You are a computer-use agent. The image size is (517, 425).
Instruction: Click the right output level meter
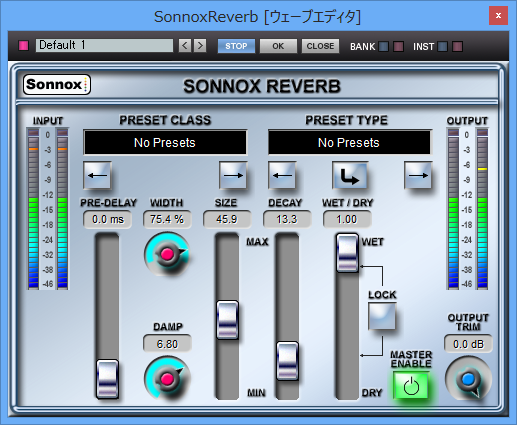[x=482, y=208]
